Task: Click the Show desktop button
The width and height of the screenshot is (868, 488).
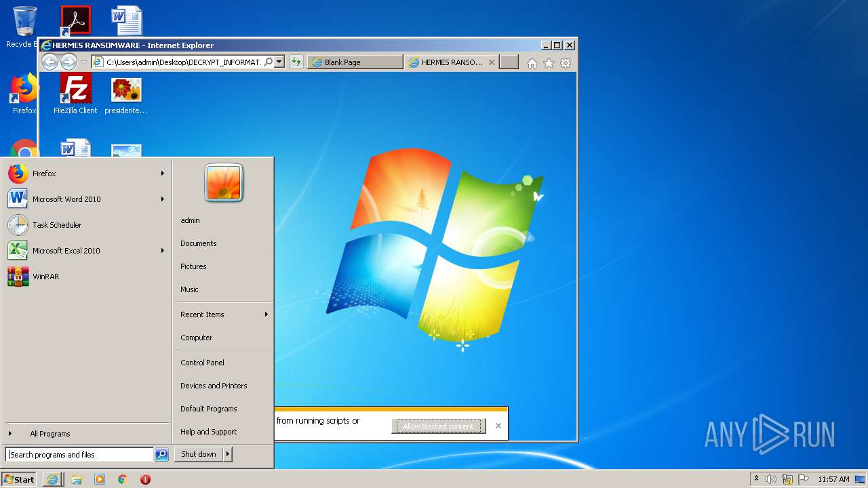Action: pyautogui.click(x=861, y=479)
